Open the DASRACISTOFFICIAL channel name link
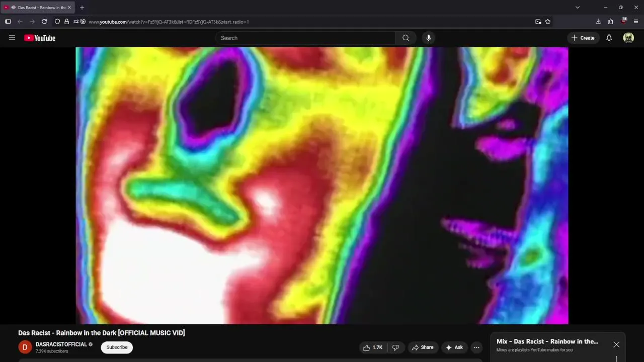644x362 pixels. pyautogui.click(x=61, y=344)
